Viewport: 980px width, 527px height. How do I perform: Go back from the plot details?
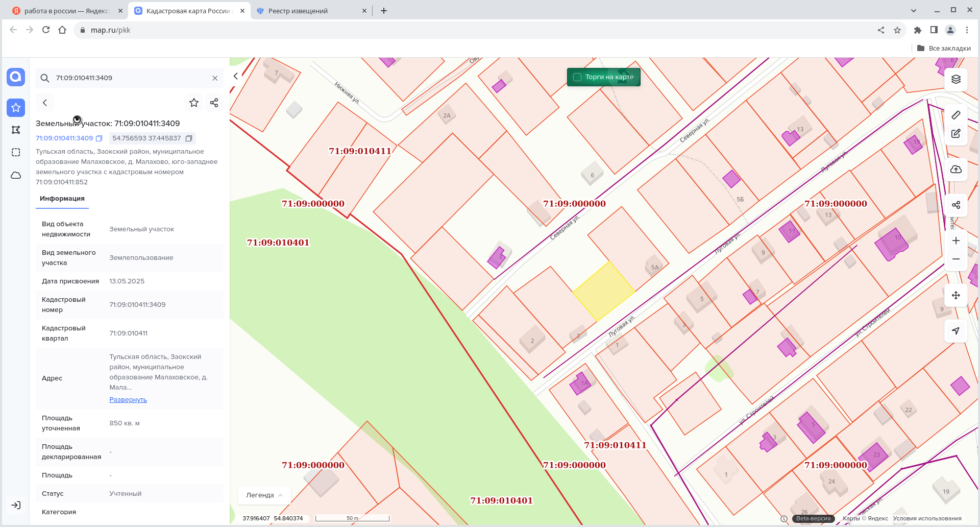(x=45, y=103)
